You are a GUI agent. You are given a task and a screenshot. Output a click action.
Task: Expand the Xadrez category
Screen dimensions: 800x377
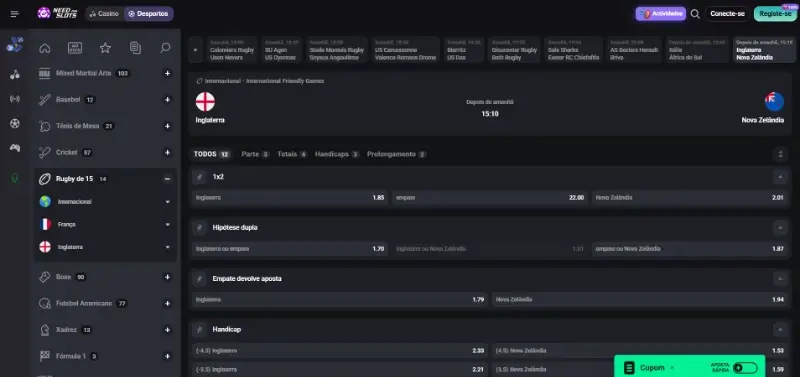coord(167,330)
